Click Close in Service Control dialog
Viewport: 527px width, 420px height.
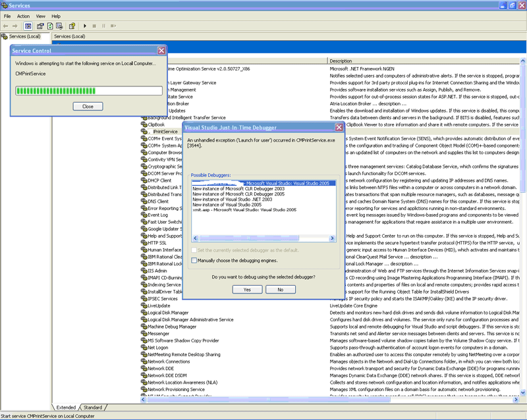(88, 106)
